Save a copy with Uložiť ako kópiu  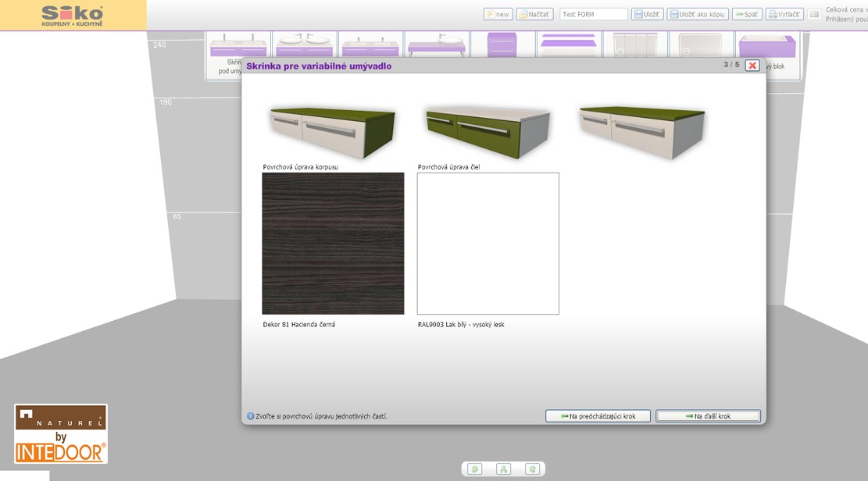(698, 14)
